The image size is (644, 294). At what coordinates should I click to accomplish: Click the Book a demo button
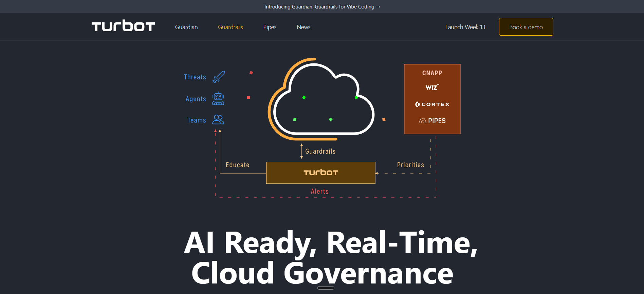pos(526,27)
